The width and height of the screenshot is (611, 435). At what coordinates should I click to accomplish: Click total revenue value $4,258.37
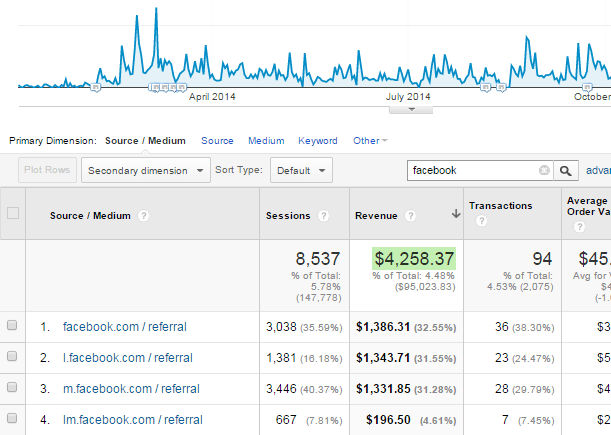pos(414,259)
